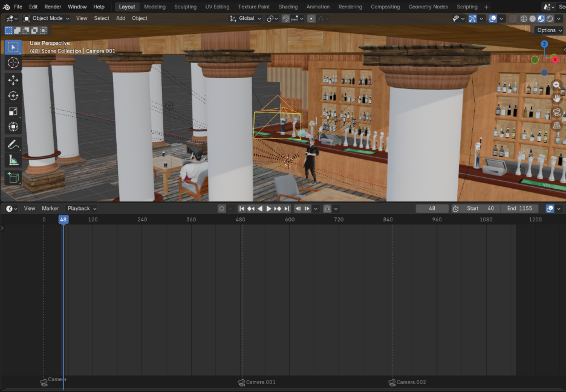Activate the Rotate tool
Screen dimensions: 566x392
click(x=13, y=96)
